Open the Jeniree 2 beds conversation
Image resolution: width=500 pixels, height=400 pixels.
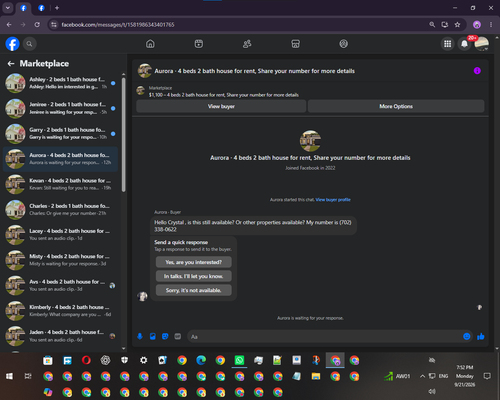pyautogui.click(x=60, y=108)
